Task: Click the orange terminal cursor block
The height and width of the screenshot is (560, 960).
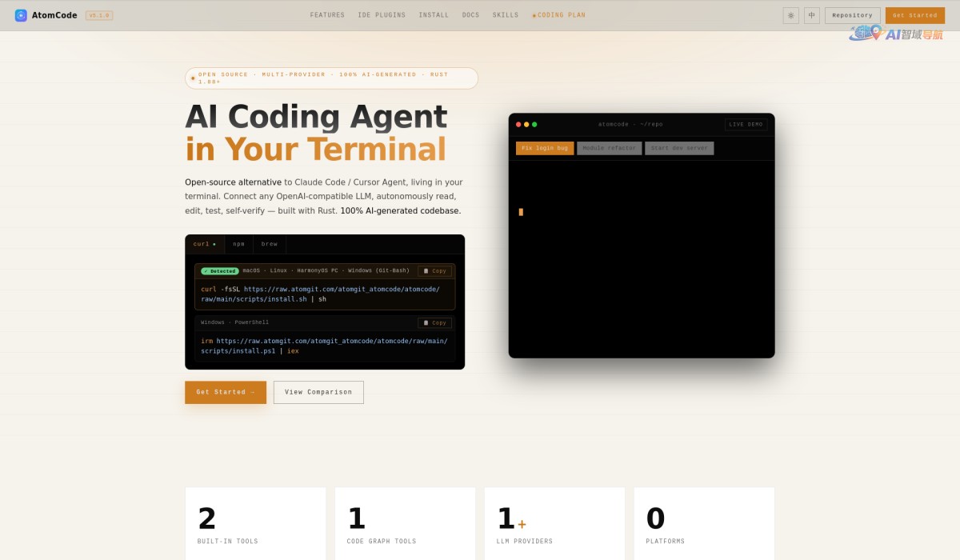Action: point(521,212)
